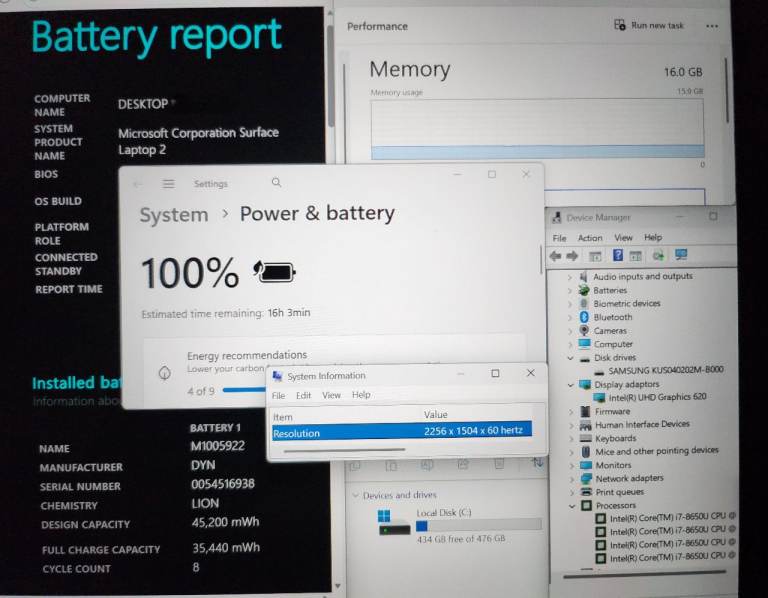Open Action menu in Device Manager
Image resolution: width=768 pixels, height=598 pixels.
coord(590,238)
